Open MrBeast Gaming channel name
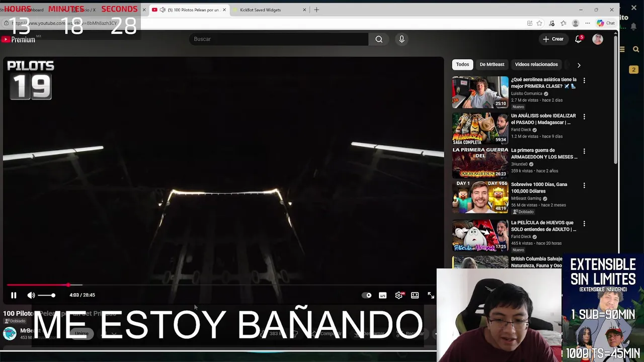 click(x=526, y=199)
